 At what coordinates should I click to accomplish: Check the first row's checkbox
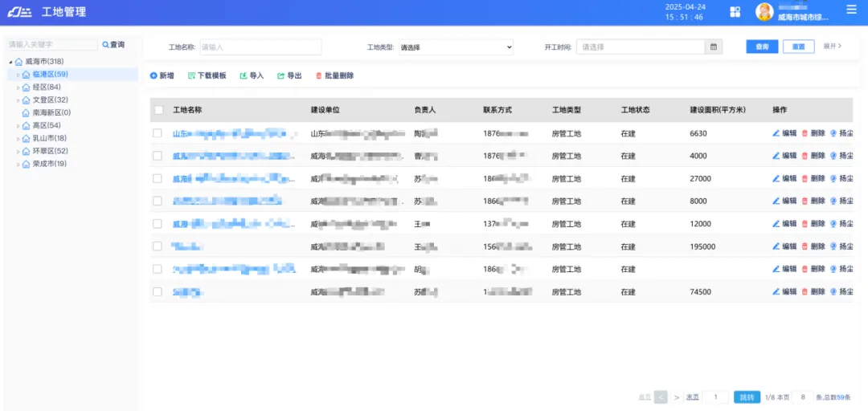click(158, 133)
